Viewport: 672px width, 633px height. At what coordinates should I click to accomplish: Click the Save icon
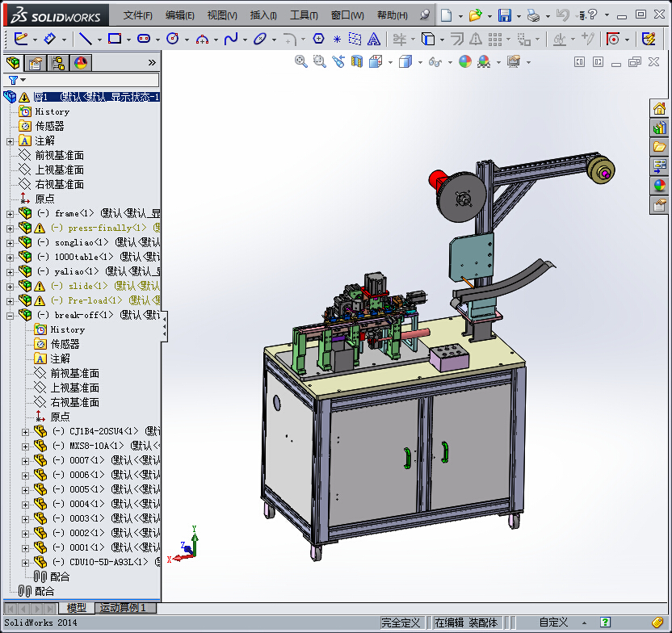pyautogui.click(x=505, y=15)
